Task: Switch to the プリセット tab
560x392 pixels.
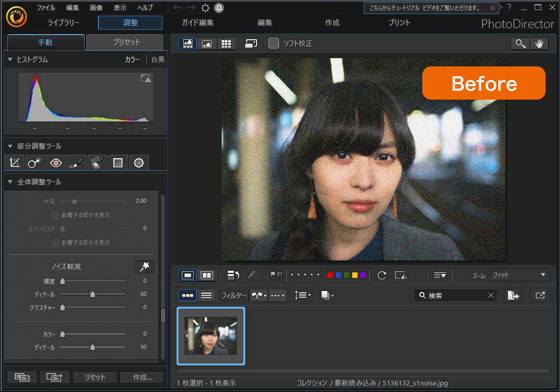Action: 125,42
